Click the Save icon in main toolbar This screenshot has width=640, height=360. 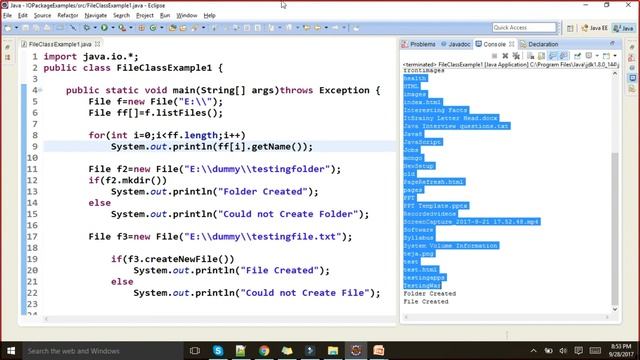pyautogui.click(x=26, y=28)
